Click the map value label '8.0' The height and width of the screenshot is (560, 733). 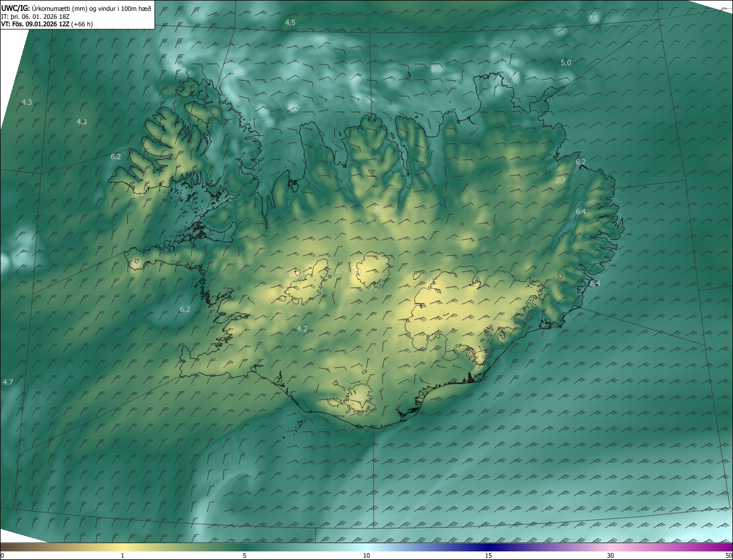(436, 69)
